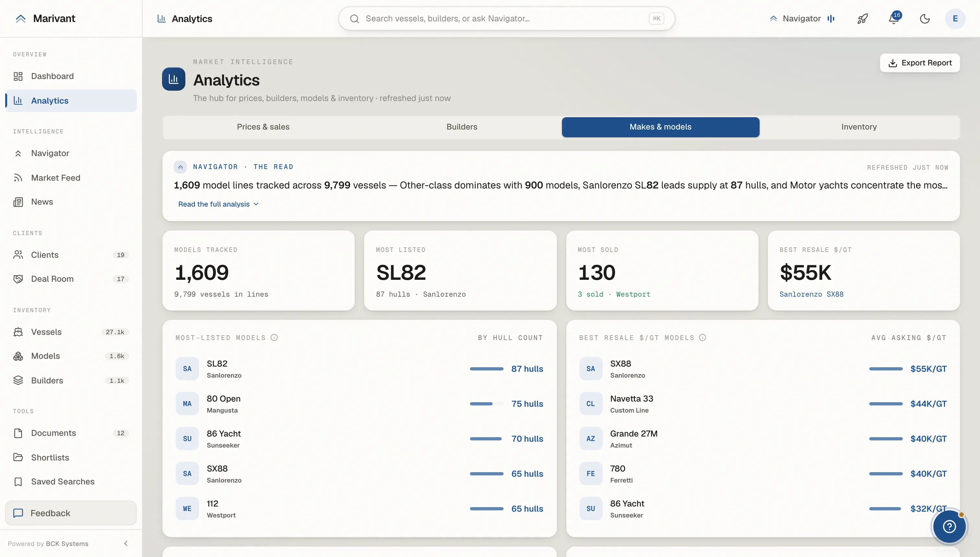
Task: Click $44K/GT value
Action: point(928,404)
